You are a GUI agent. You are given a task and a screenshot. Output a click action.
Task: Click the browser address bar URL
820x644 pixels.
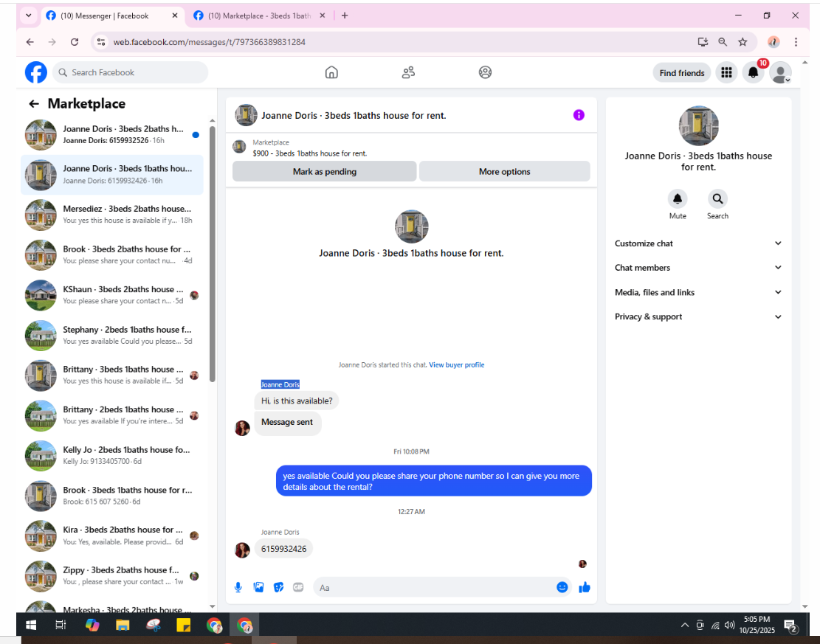pyautogui.click(x=209, y=42)
